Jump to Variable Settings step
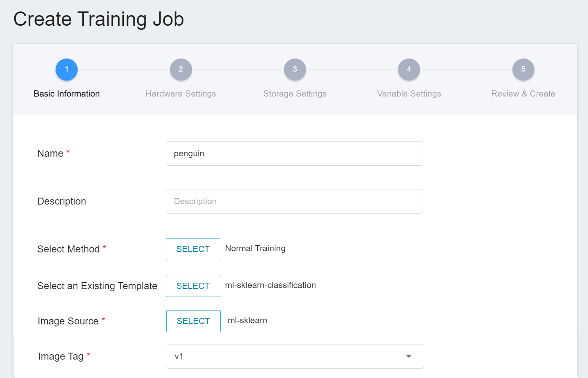Image resolution: width=588 pixels, height=378 pixels. 409,94
